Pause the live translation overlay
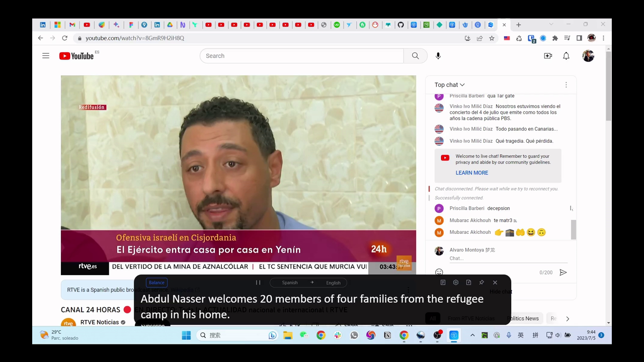 point(258,283)
